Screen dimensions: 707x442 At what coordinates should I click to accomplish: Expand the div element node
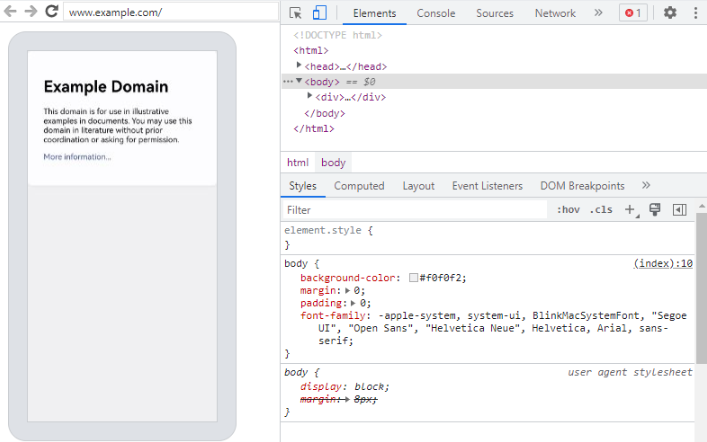click(310, 96)
